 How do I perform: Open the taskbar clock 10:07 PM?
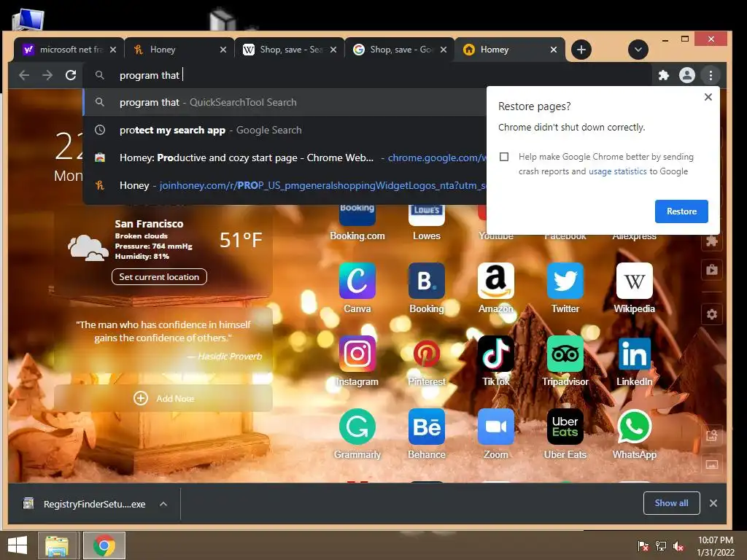click(x=715, y=545)
